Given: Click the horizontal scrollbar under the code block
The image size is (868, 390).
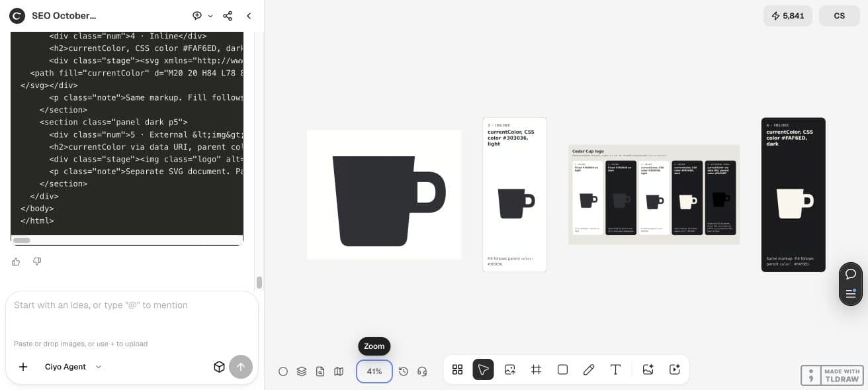Looking at the screenshot, I should (22, 240).
